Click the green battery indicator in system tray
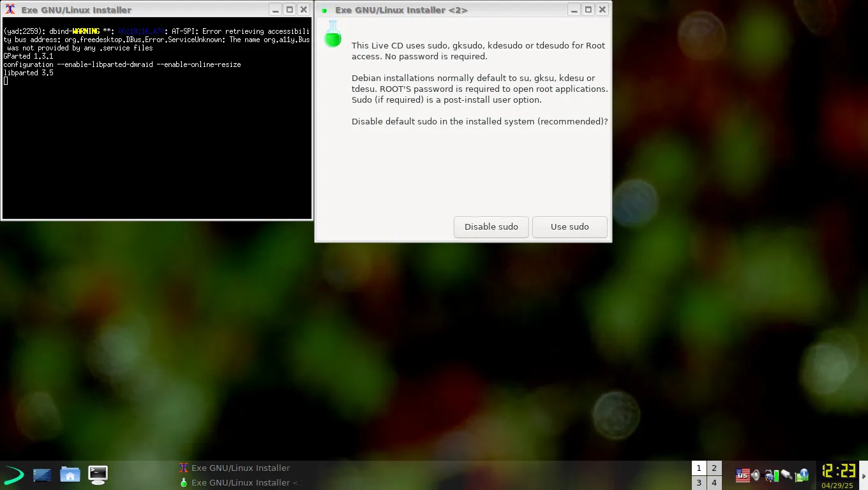868x490 pixels. [x=776, y=475]
